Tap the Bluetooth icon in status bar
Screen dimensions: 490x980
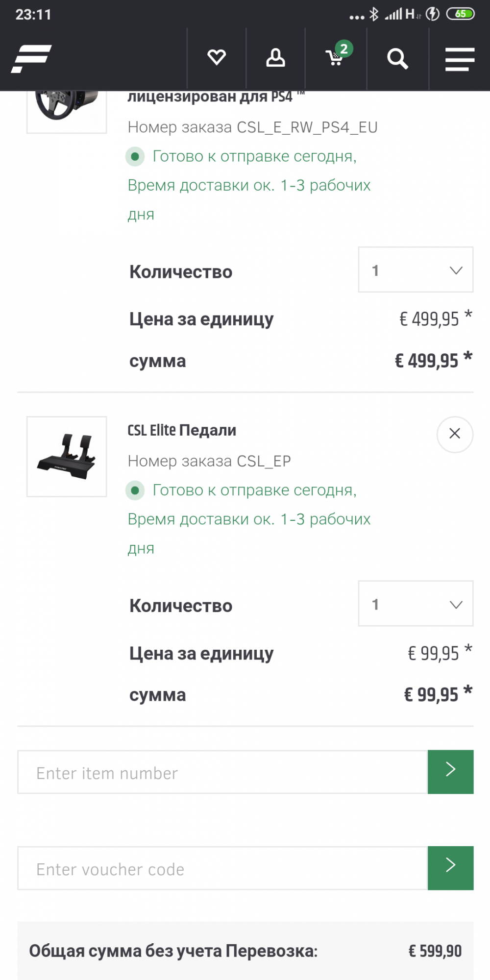point(374,14)
